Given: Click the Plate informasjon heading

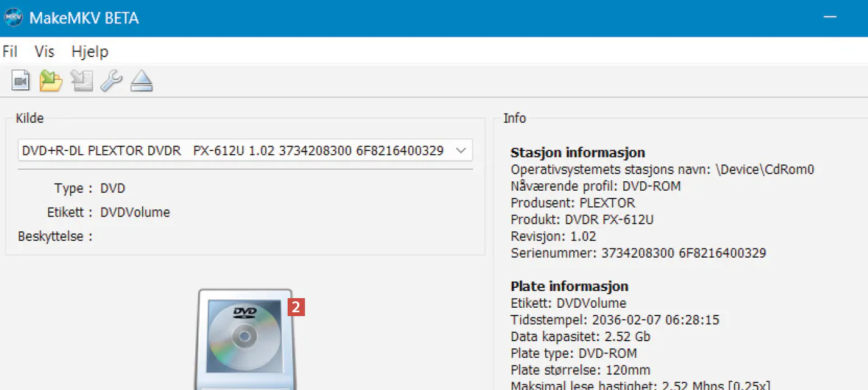Looking at the screenshot, I should [569, 287].
